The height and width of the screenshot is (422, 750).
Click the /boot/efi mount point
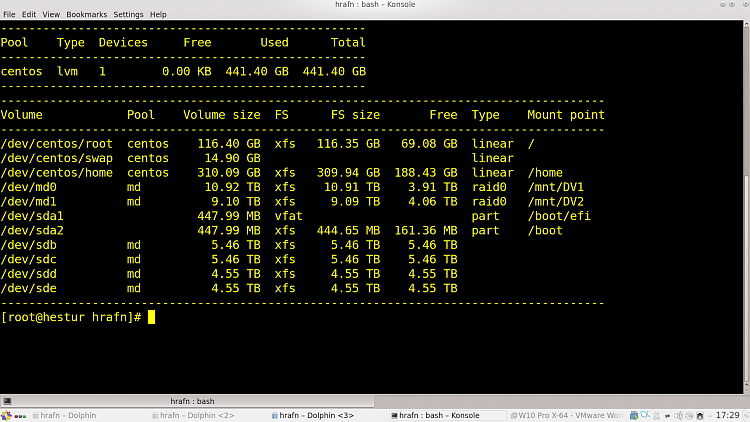click(559, 216)
